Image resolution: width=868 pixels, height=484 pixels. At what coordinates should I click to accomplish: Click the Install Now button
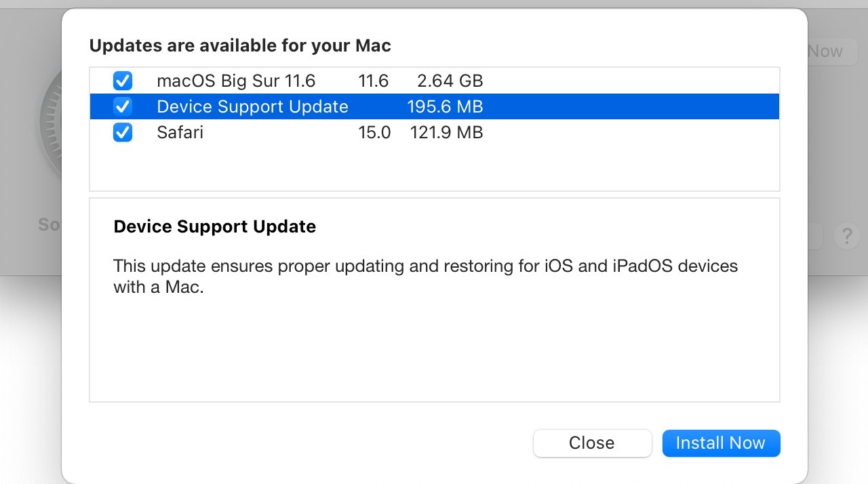721,443
